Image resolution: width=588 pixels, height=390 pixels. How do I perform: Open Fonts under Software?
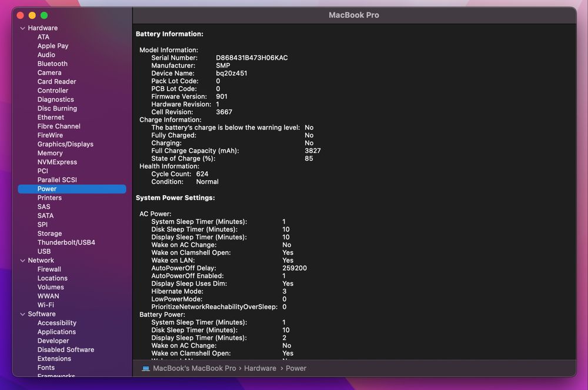click(x=46, y=368)
